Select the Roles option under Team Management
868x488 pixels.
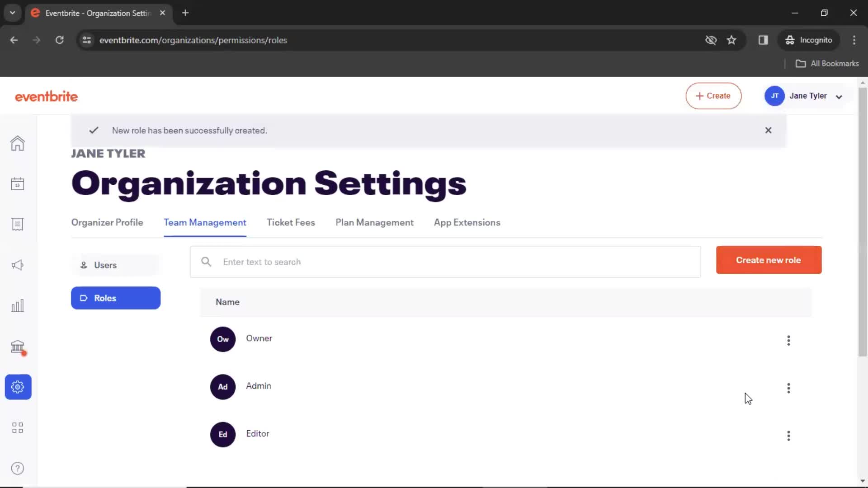coord(116,298)
